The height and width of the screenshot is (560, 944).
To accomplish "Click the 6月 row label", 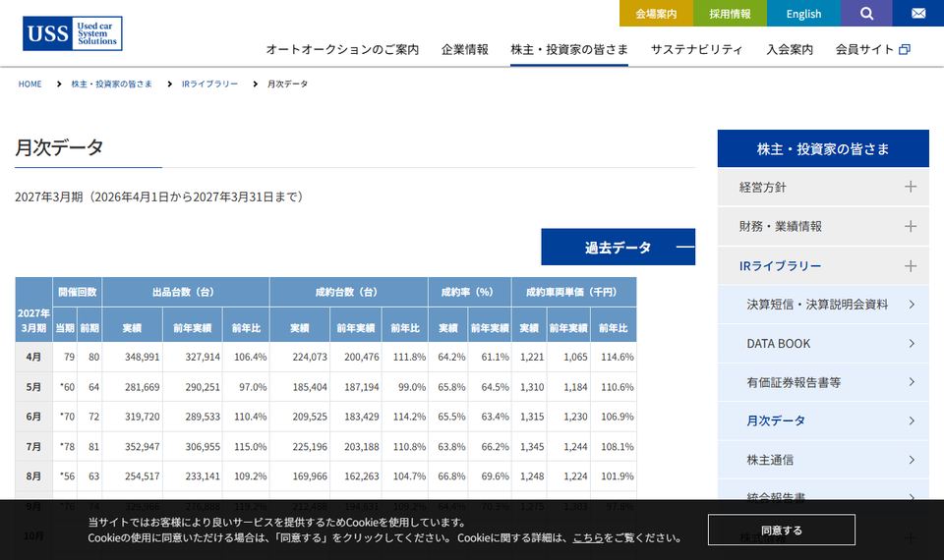I will click(33, 417).
